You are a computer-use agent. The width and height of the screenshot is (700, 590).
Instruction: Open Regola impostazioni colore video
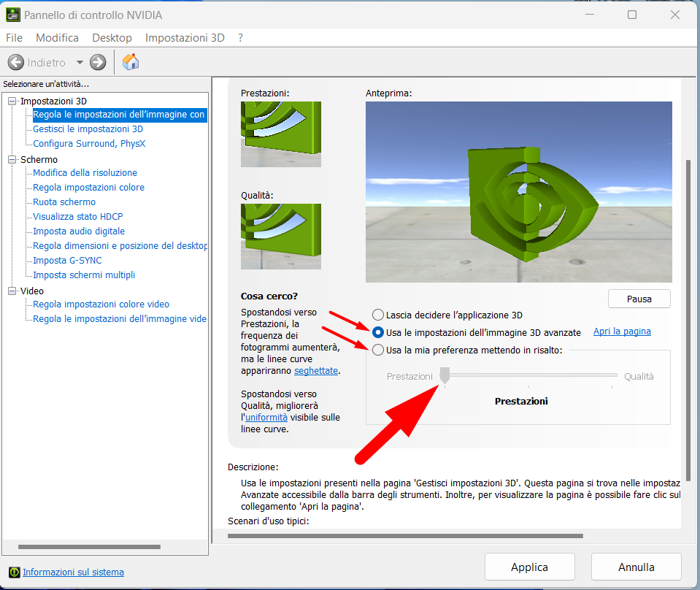tap(101, 304)
